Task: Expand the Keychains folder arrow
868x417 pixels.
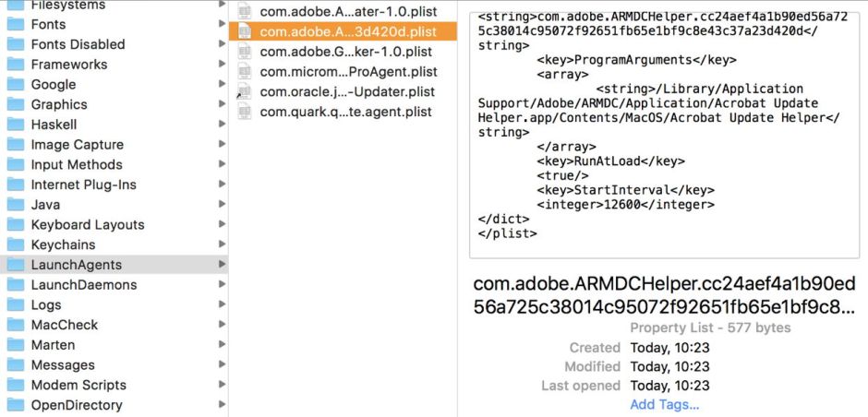Action: pos(222,244)
